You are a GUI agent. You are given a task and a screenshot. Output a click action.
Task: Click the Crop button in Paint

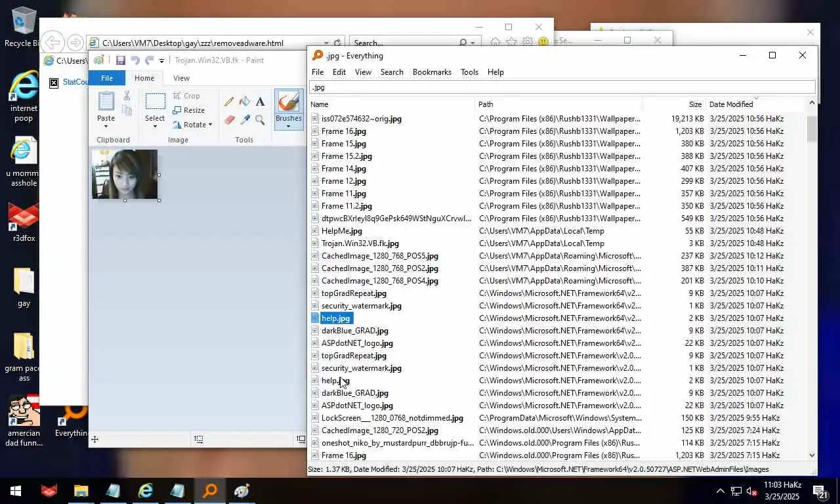(x=187, y=96)
